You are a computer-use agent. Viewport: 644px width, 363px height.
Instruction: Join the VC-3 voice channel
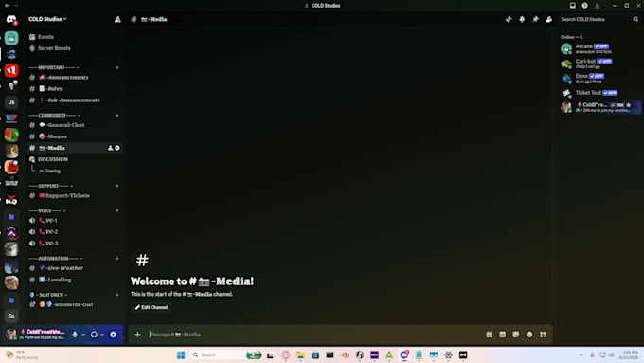coord(74,244)
